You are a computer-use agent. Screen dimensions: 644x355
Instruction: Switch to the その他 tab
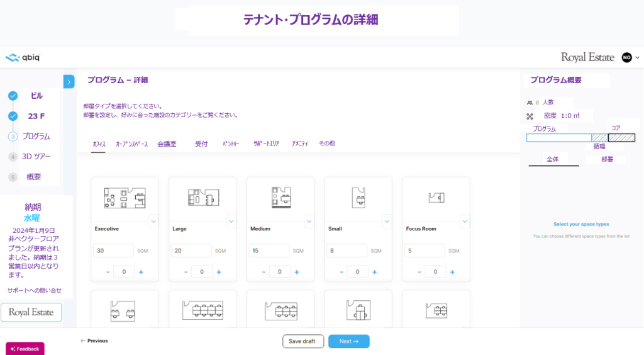tap(327, 144)
